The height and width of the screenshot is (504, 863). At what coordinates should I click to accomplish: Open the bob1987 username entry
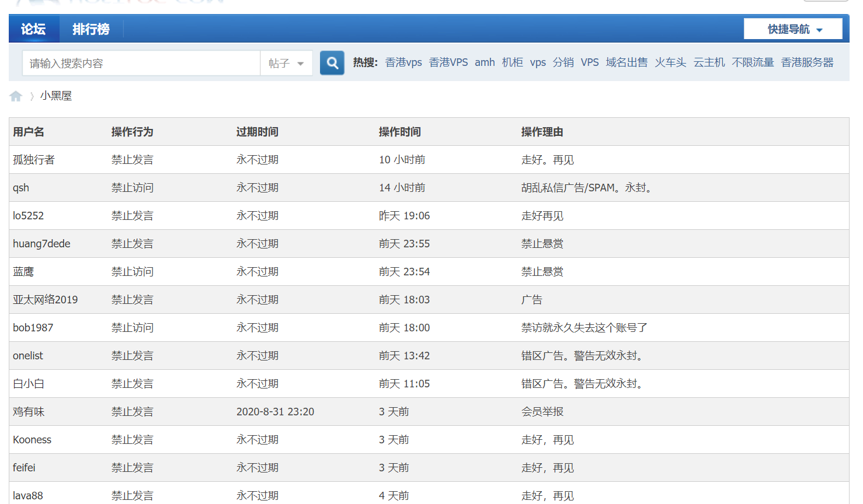tap(33, 328)
